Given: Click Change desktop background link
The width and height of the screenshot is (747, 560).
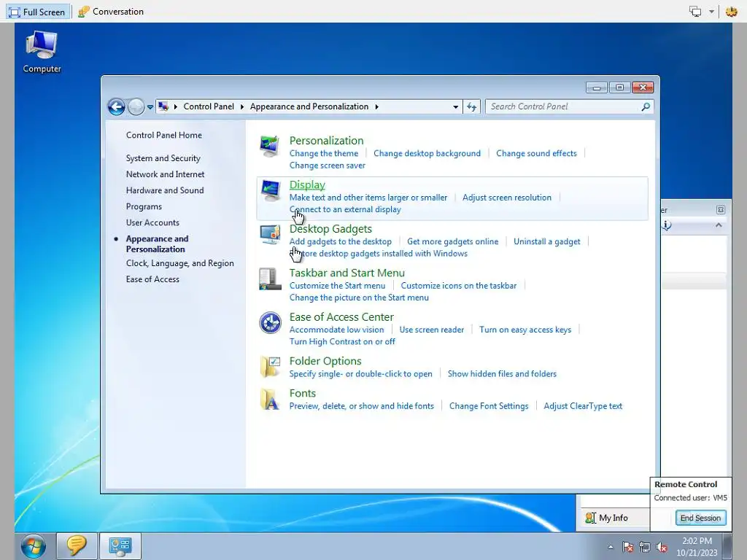Looking at the screenshot, I should 427,153.
